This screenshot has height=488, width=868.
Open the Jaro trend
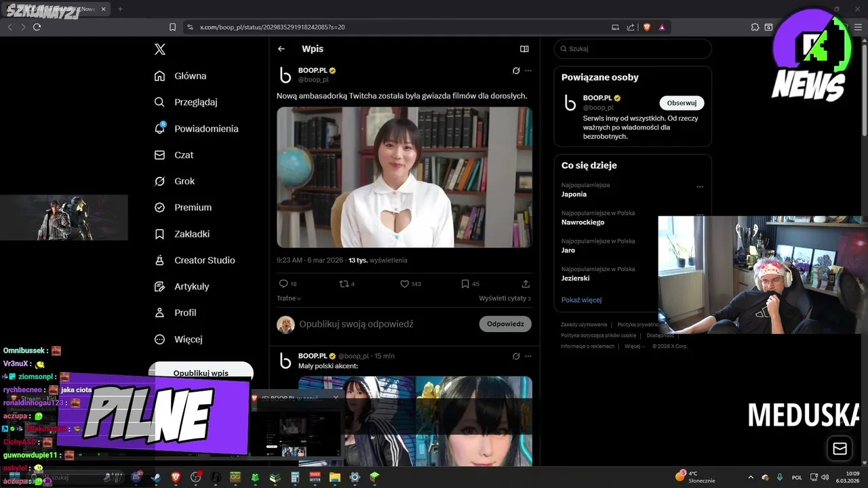[x=568, y=250]
